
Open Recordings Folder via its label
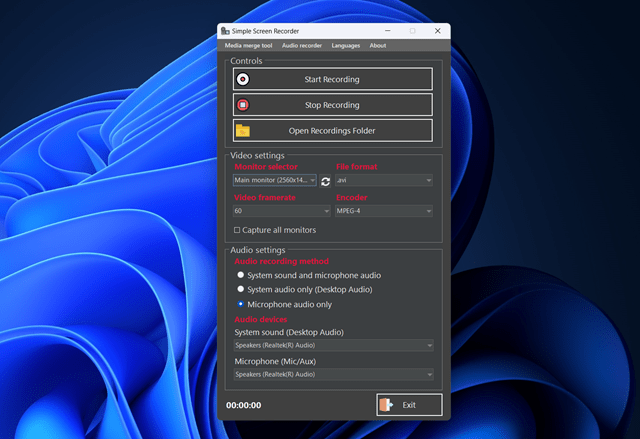tap(332, 131)
